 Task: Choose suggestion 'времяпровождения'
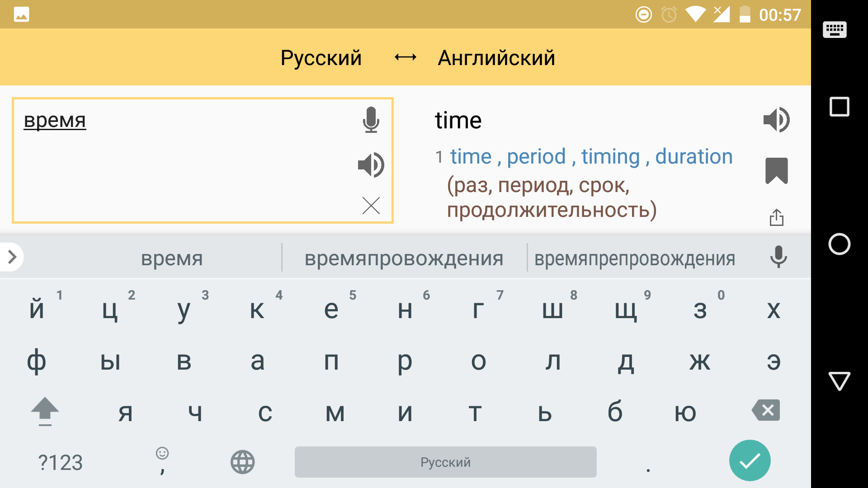404,258
